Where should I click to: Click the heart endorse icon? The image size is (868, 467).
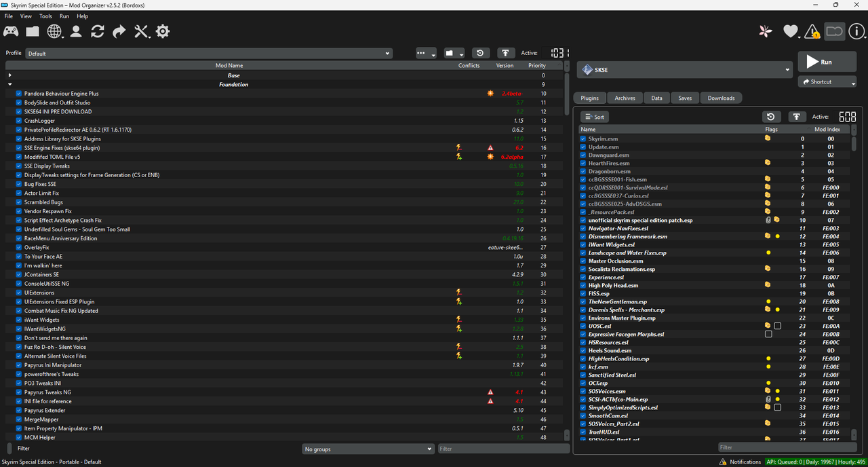coord(790,31)
